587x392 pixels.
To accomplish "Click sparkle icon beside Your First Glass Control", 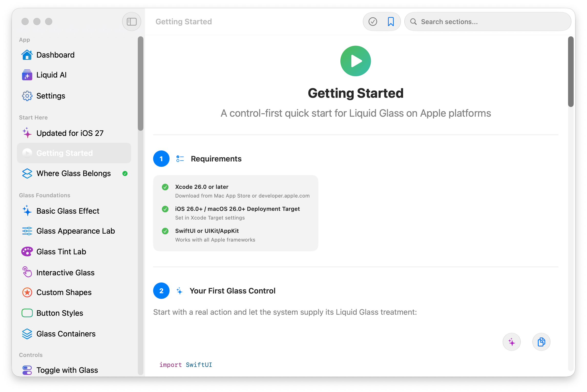I will [180, 291].
